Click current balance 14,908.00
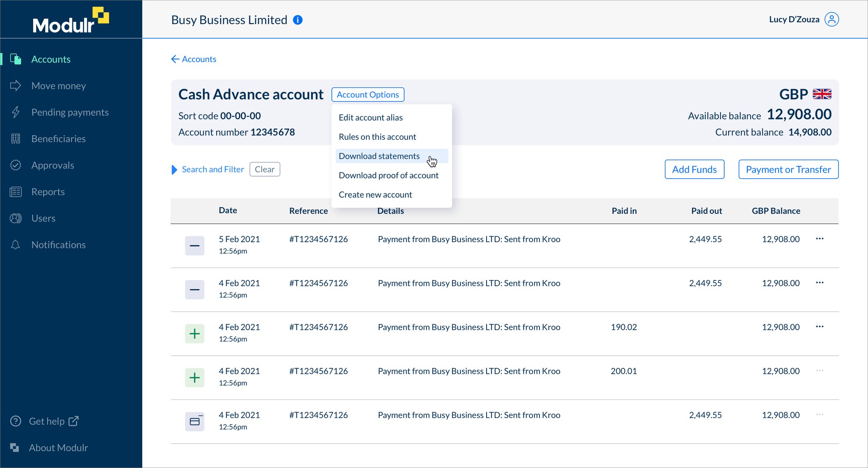868x468 pixels. pyautogui.click(x=810, y=132)
